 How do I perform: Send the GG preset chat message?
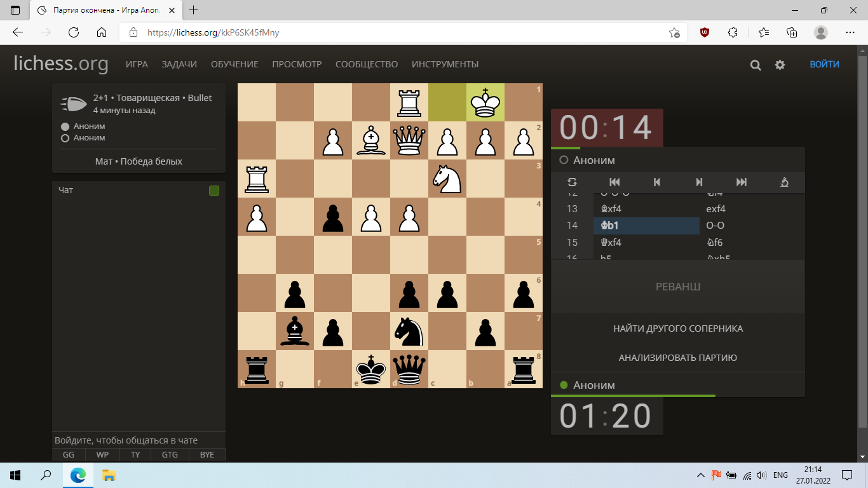tap(69, 455)
